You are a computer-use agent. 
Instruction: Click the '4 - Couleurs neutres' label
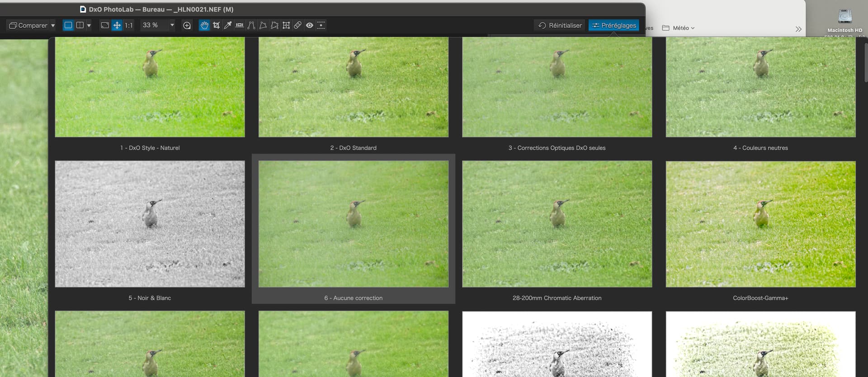point(760,148)
